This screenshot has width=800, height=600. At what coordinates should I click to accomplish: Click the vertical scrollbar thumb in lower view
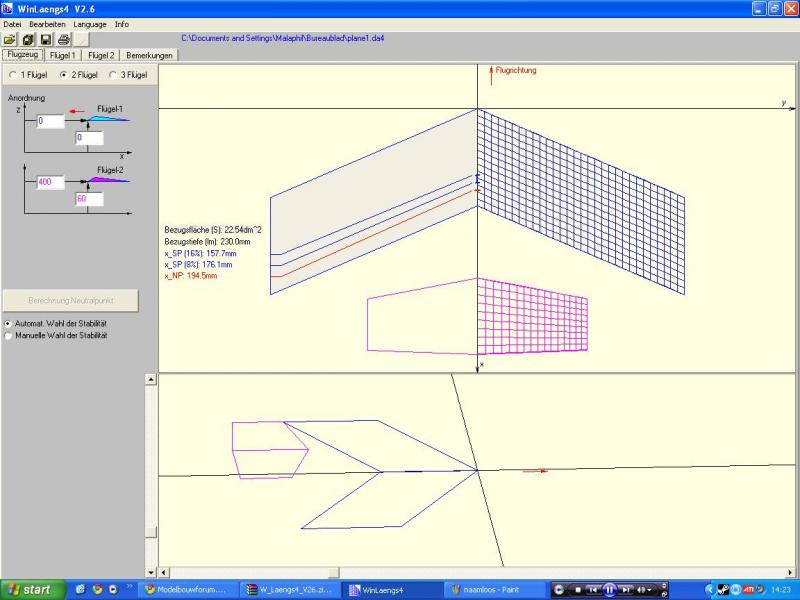(151, 531)
